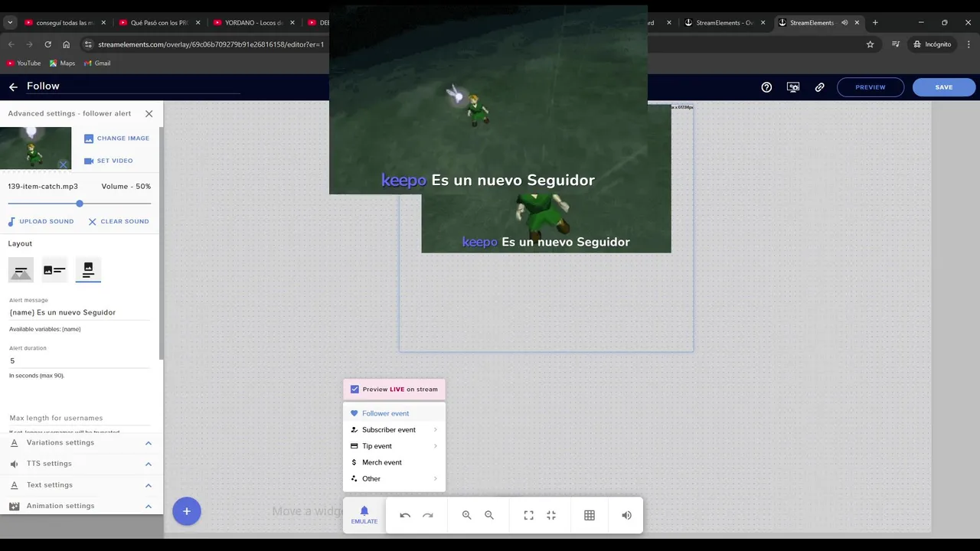Emulate a Follower event
This screenshot has width=980, height=551.
pyautogui.click(x=394, y=413)
